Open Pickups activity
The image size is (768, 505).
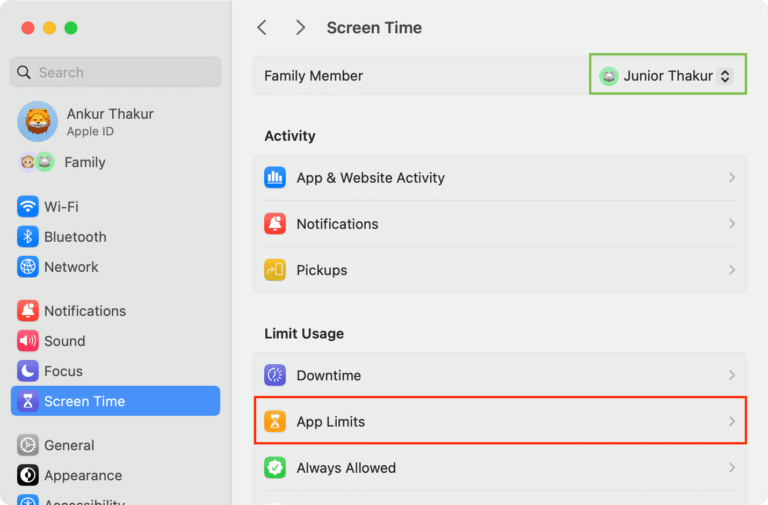coord(500,270)
